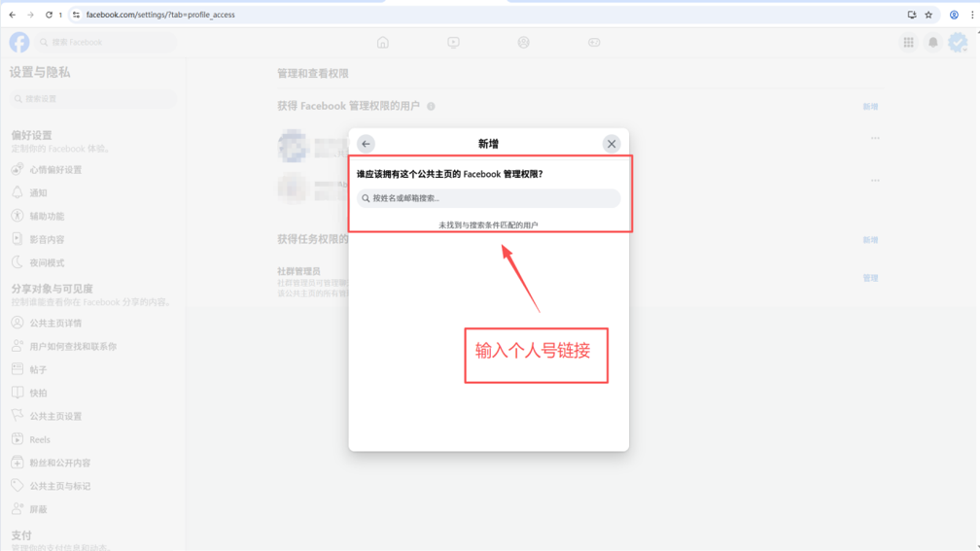This screenshot has height=551, width=980.
Task: Open the gaming icon in the top navigation
Action: pos(594,43)
